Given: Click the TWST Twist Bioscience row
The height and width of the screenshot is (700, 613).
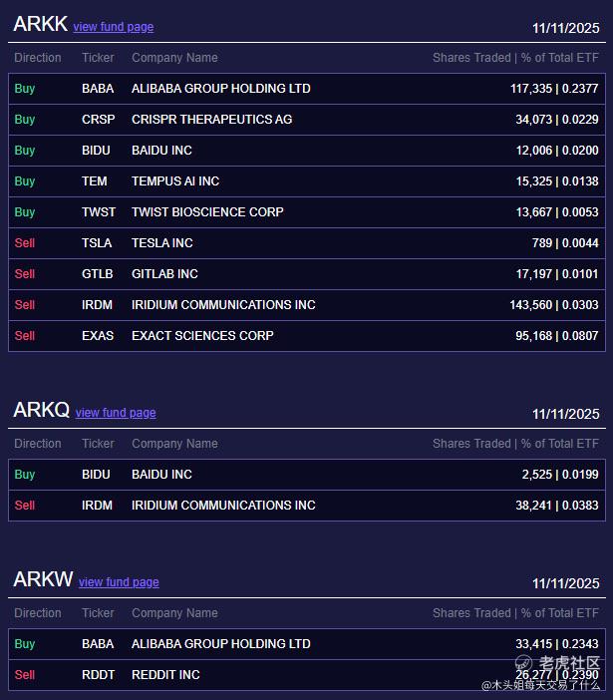Looking at the screenshot, I should click(x=307, y=212).
